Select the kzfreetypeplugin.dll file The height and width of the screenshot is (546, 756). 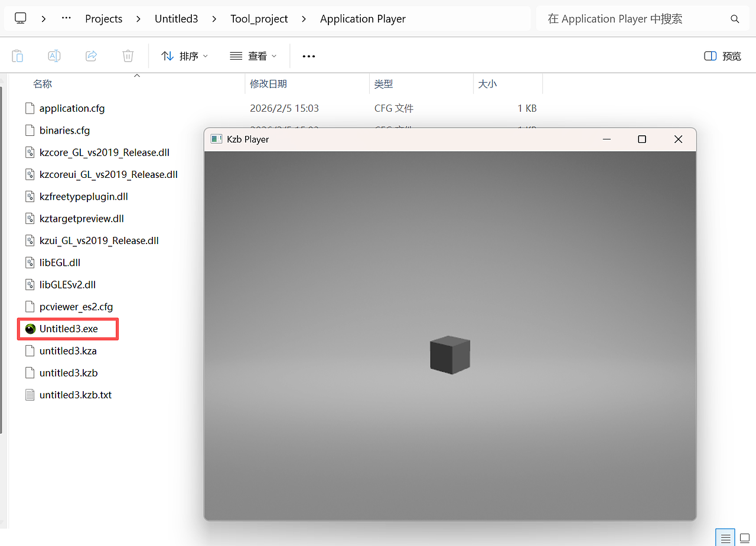(84, 196)
